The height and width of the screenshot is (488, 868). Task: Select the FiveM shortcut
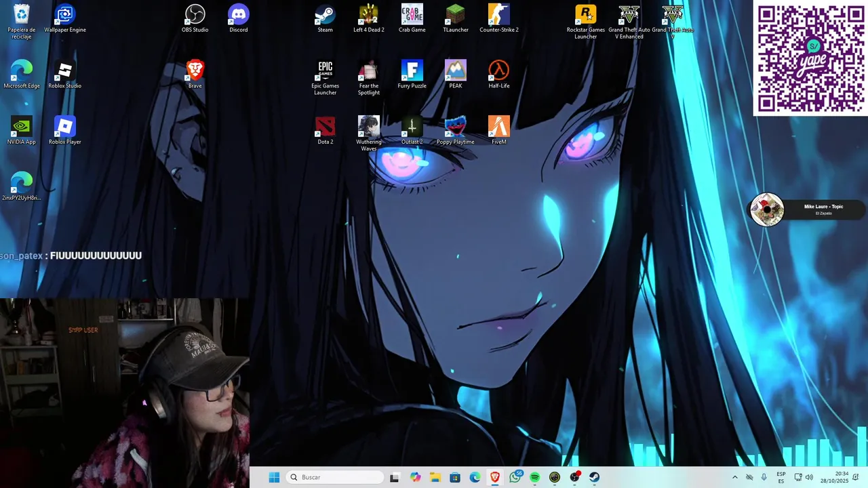point(499,131)
